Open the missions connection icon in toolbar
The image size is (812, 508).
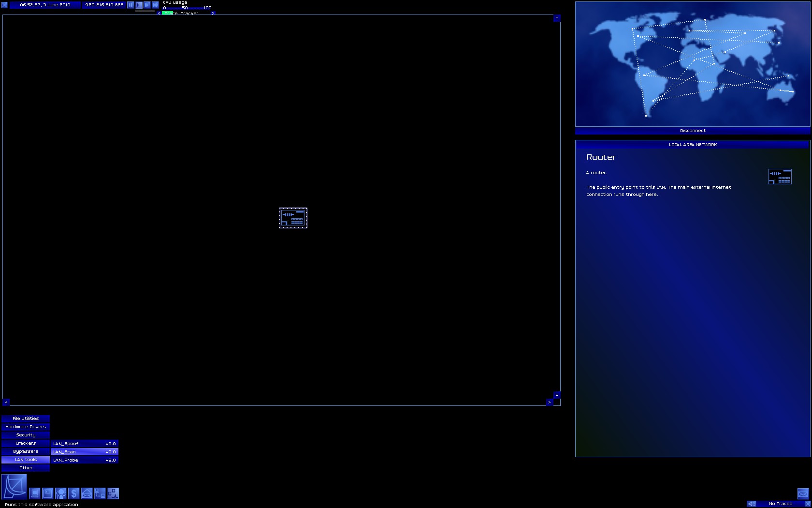(x=100, y=493)
